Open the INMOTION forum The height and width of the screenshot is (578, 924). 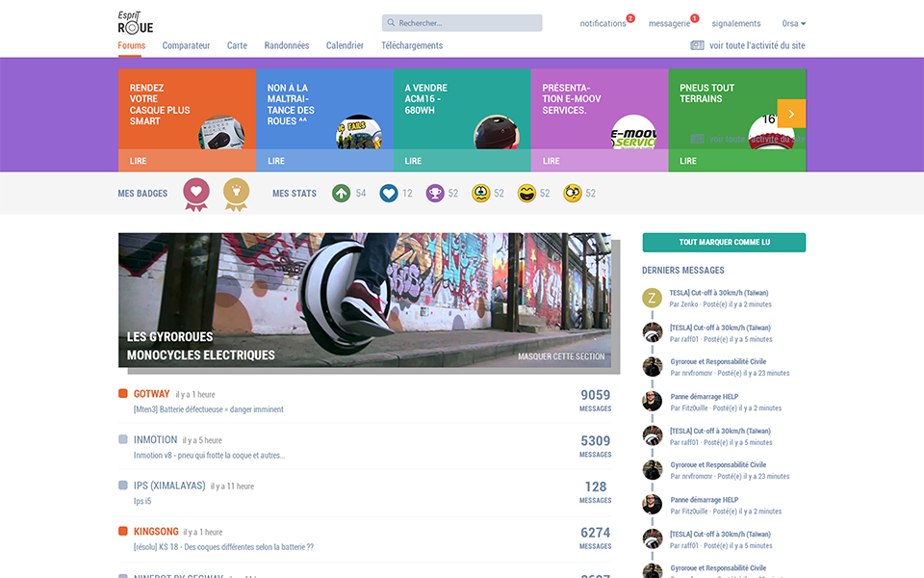click(155, 440)
